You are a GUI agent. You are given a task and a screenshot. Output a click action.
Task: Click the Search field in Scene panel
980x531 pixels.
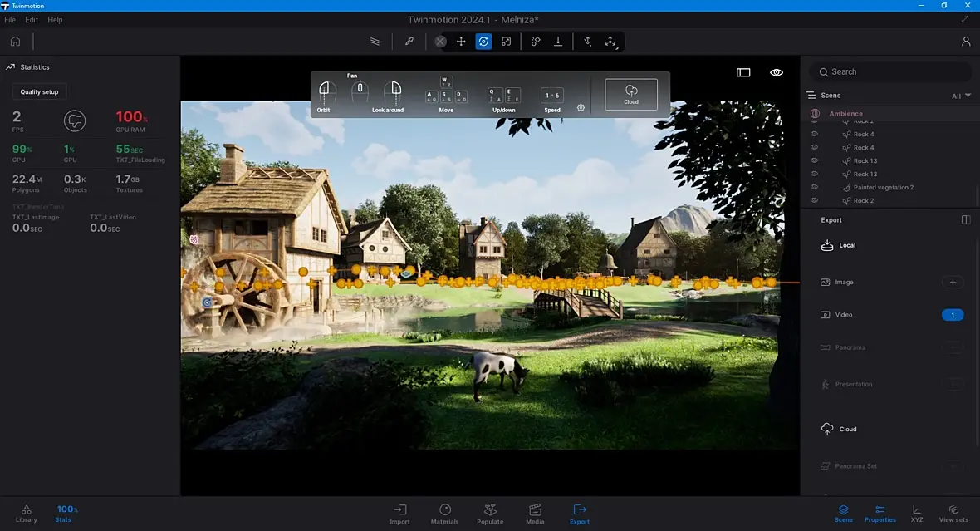[x=890, y=72]
